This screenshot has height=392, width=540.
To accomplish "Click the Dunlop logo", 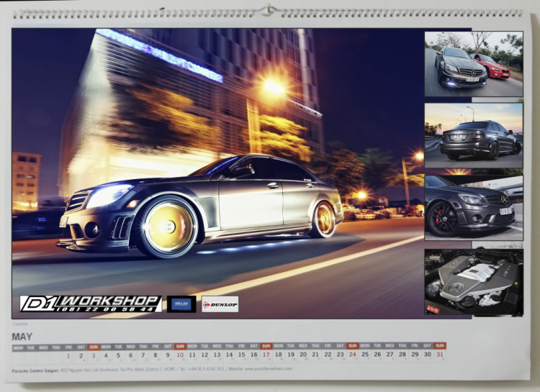I will [220, 304].
